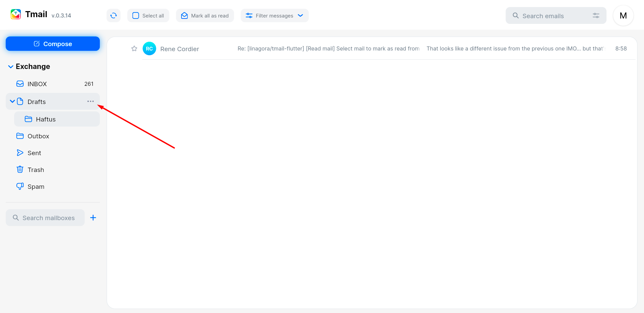Viewport: 644px width, 313px height.
Task: Click the Haftus subfolder under Drafts
Action: click(x=46, y=119)
